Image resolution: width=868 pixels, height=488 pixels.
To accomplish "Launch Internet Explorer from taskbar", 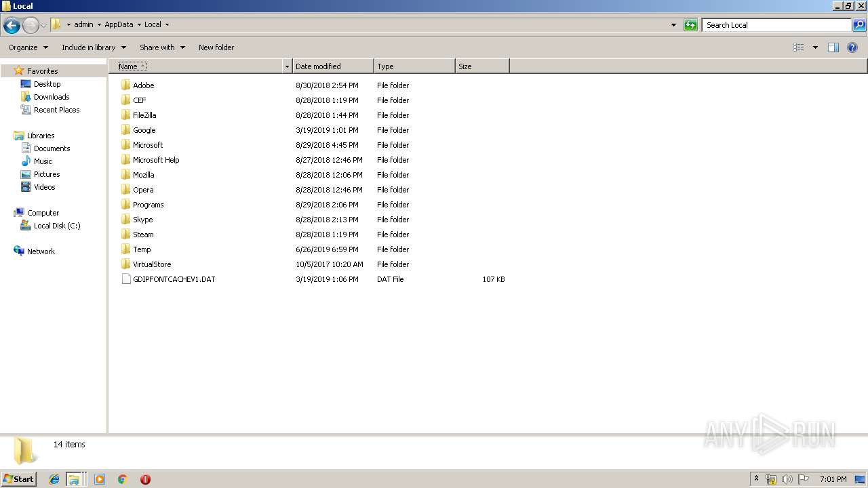I will pos(54,479).
